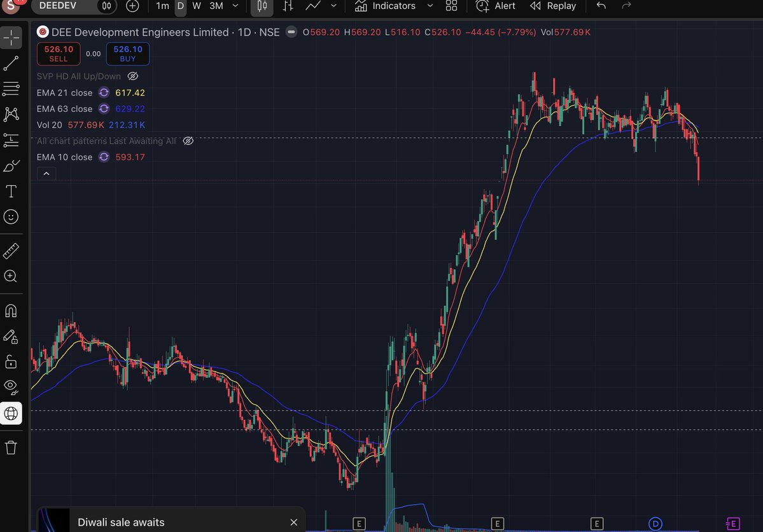Open the user profile avatar menu
Image resolution: width=763 pixels, height=532 pixels.
click(x=11, y=5)
